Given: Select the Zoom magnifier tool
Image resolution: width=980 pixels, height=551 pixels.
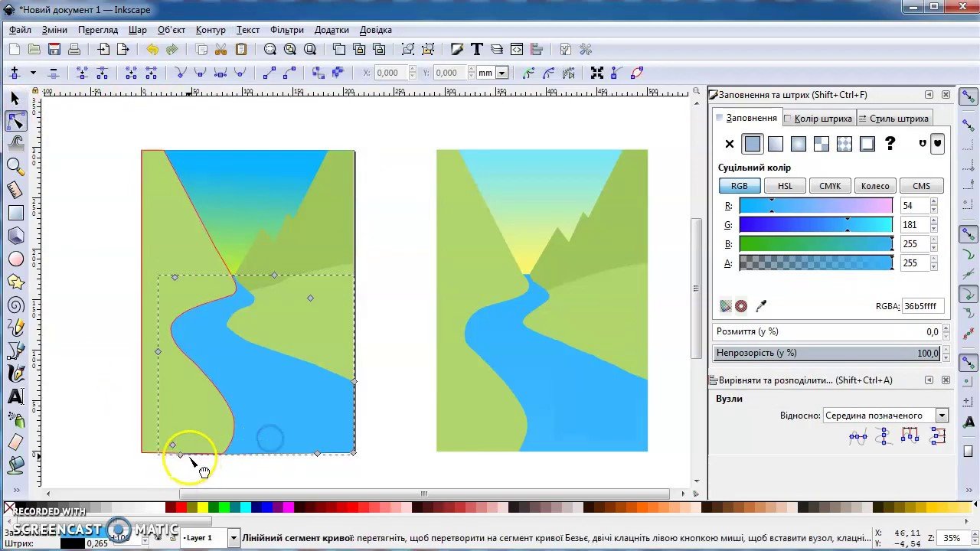Looking at the screenshot, I should click(15, 166).
